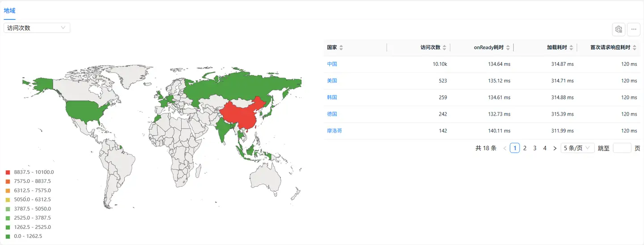Click the 摩洛哥 country link
The height and width of the screenshot is (245, 644).
point(335,131)
